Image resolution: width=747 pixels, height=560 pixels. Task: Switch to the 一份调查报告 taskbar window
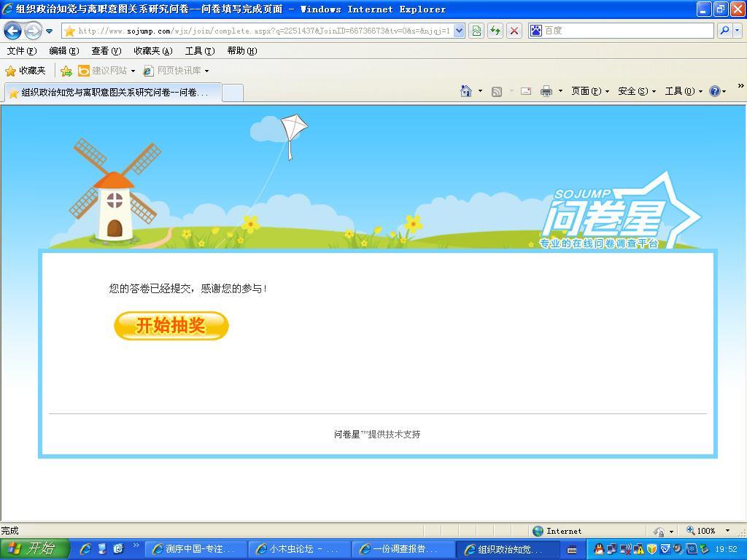click(x=403, y=550)
